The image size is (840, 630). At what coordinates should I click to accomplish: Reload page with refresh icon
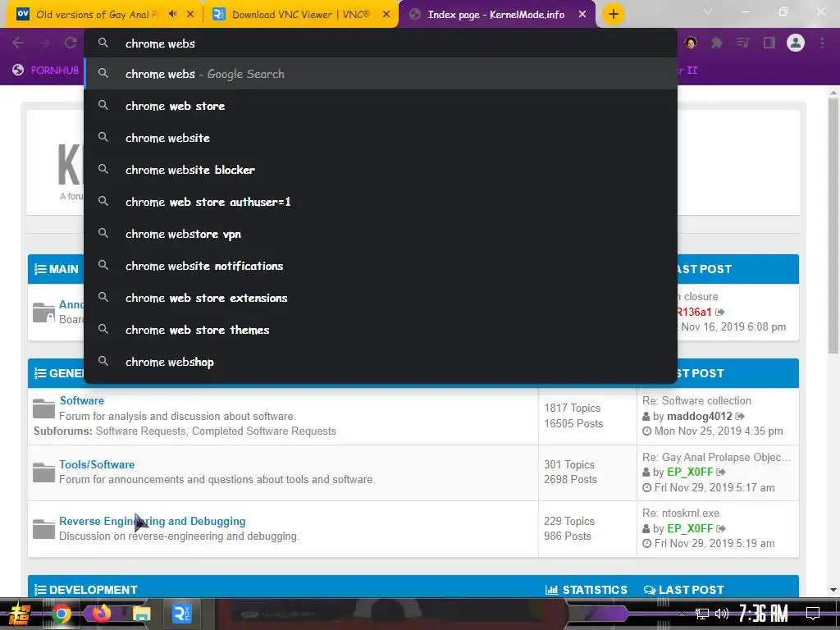click(71, 43)
